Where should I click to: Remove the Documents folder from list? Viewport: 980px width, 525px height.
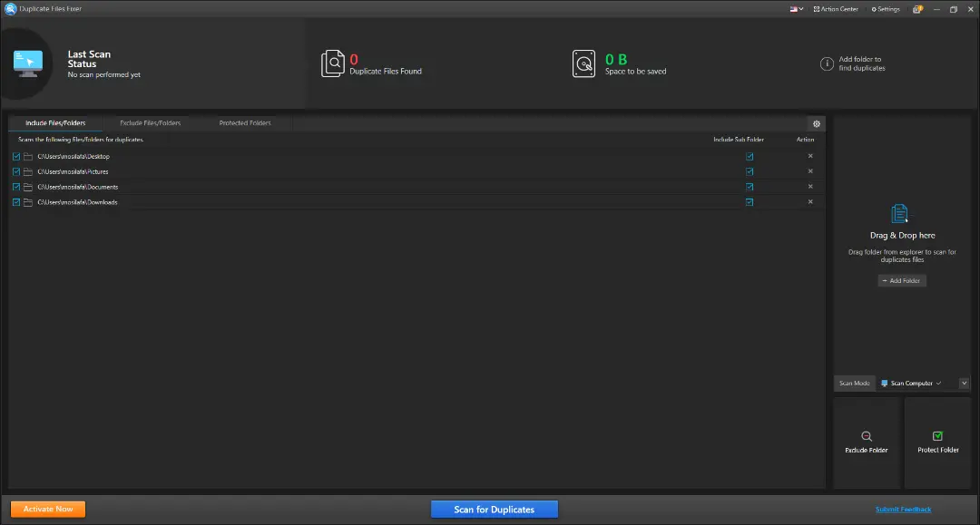point(810,186)
